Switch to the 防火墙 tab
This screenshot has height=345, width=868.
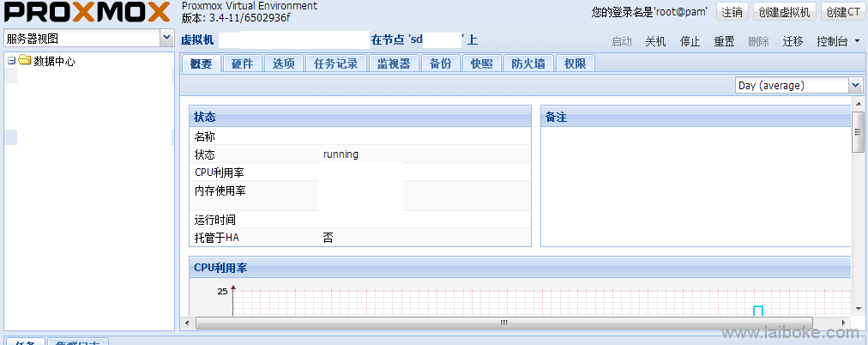pyautogui.click(x=528, y=64)
